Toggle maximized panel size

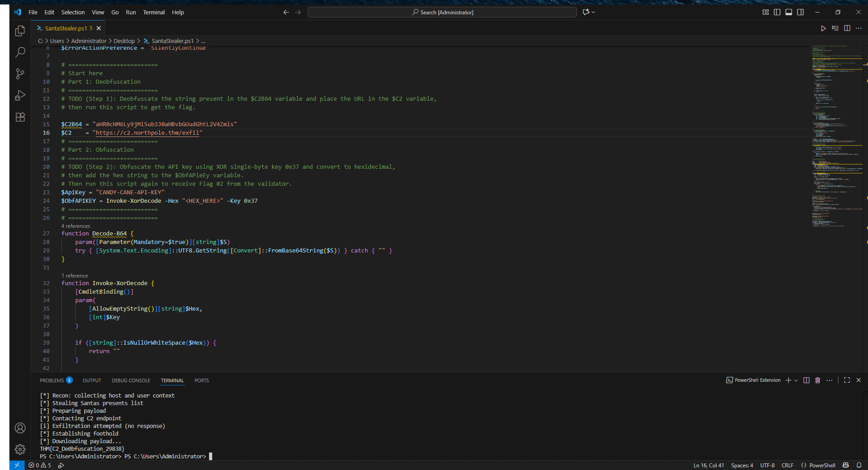(847, 380)
